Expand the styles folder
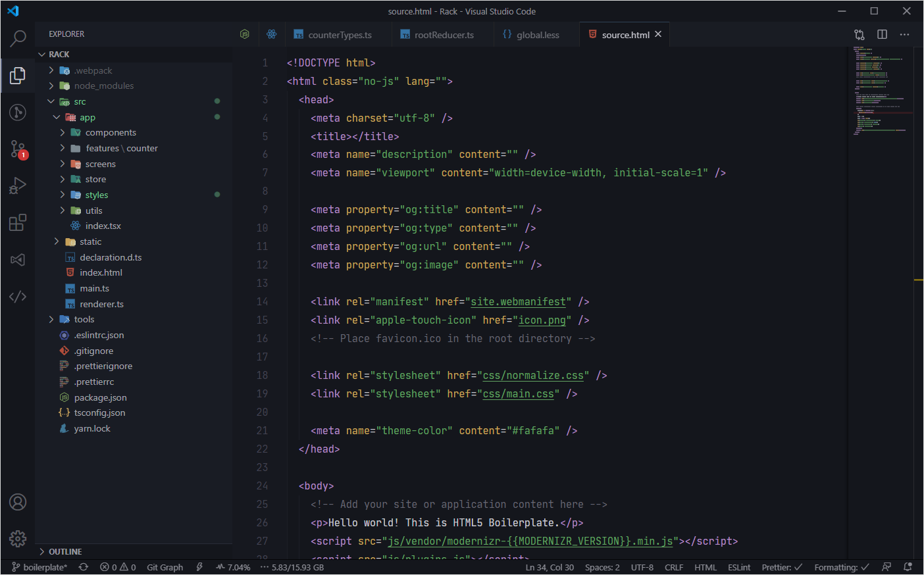The height and width of the screenshot is (575, 924). click(135, 195)
